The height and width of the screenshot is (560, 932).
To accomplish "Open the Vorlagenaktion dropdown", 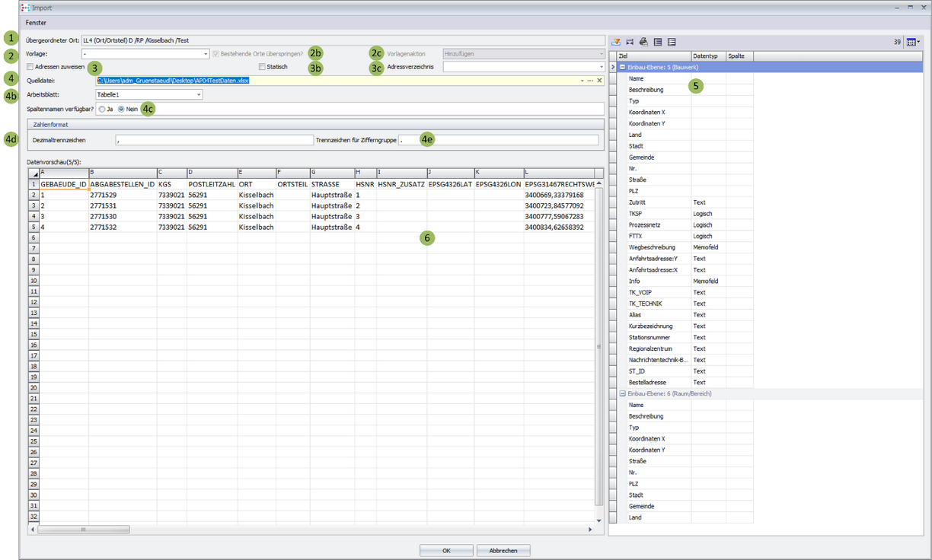I will point(602,54).
